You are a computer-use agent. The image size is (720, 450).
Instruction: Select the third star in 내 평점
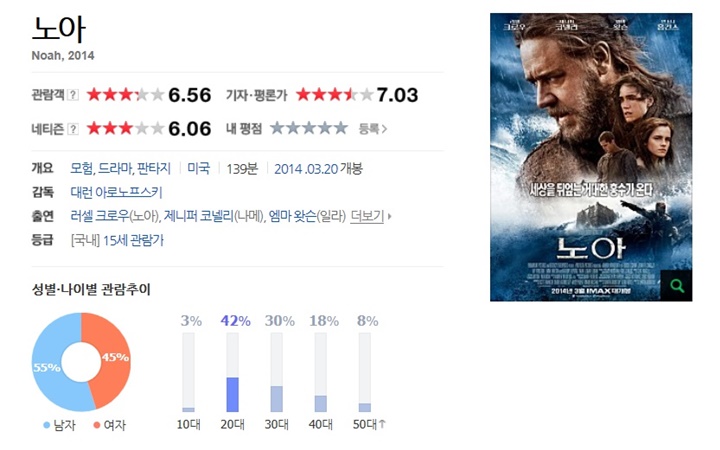pyautogui.click(x=309, y=128)
